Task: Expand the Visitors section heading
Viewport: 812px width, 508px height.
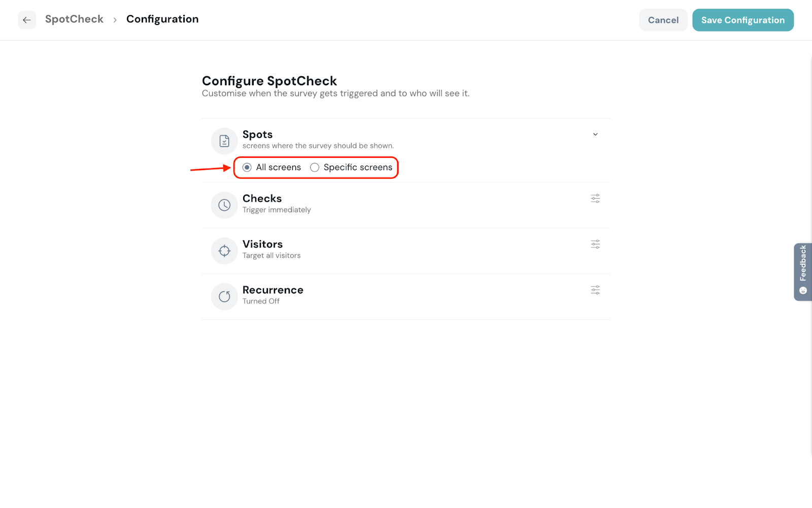Action: click(x=262, y=244)
